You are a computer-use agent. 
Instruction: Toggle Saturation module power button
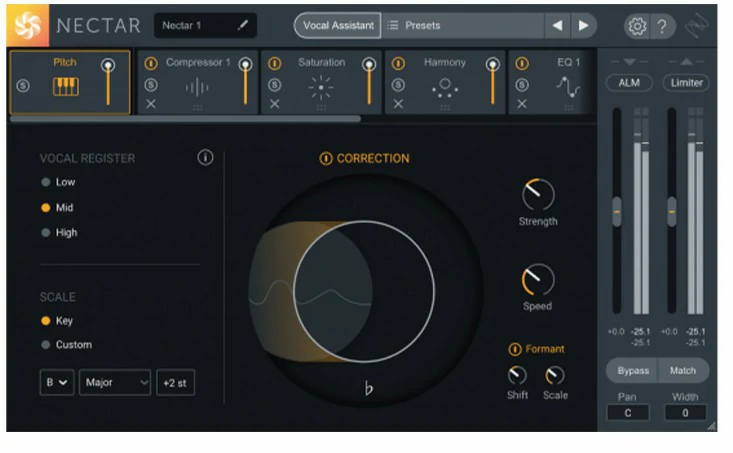tap(275, 63)
